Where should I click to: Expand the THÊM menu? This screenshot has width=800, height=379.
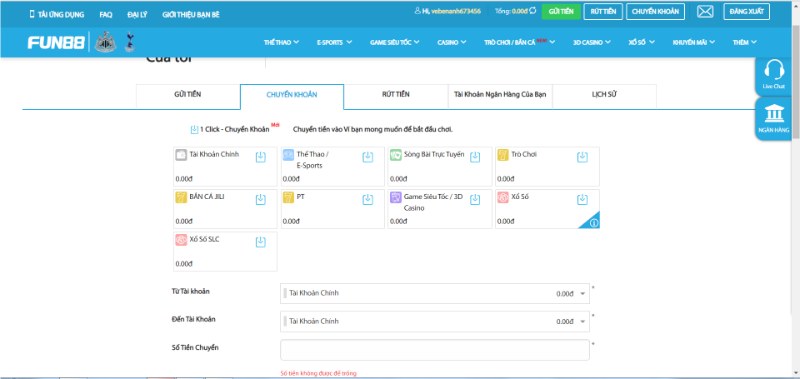[744, 42]
